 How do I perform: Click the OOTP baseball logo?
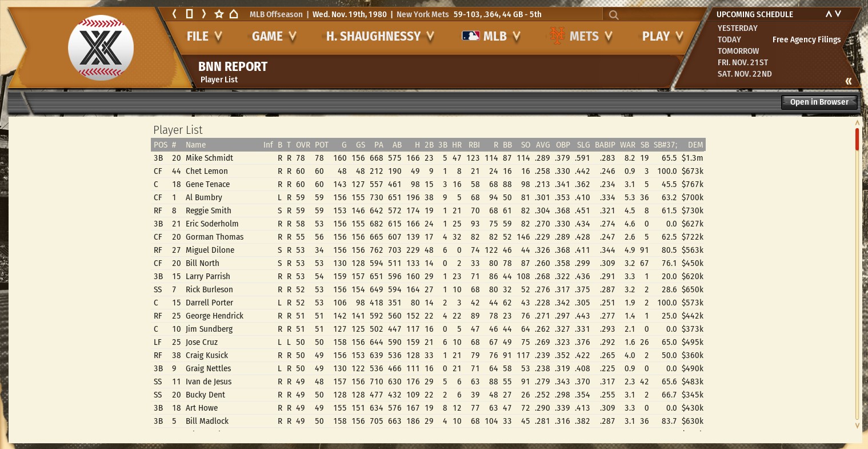click(101, 47)
